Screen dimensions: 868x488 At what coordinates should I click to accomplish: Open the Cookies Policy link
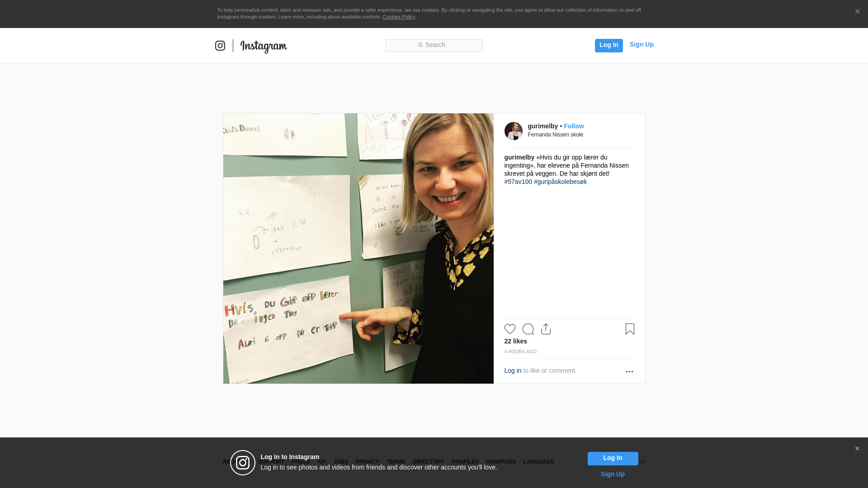point(399,17)
